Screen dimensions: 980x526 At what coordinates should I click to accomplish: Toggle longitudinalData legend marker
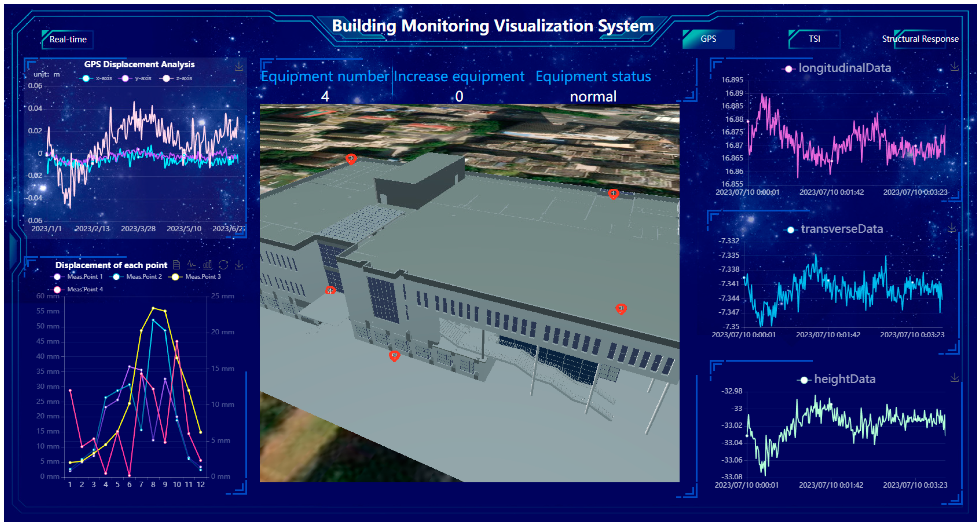coord(789,69)
